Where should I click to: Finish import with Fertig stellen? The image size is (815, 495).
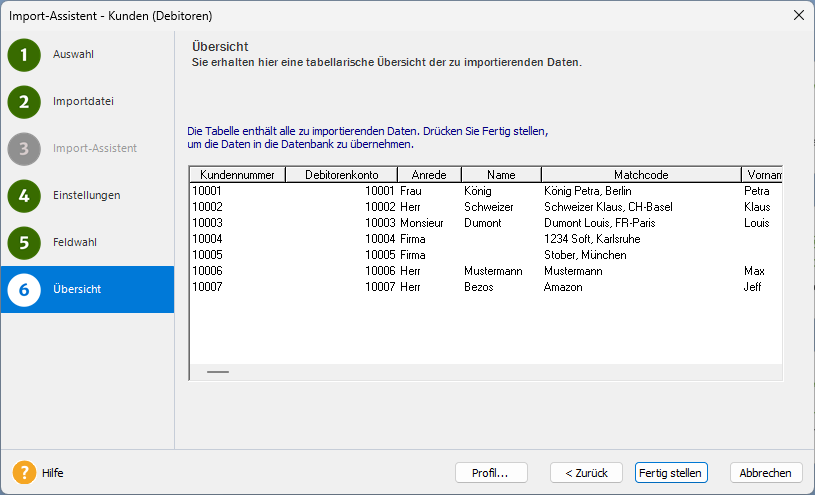[671, 473]
